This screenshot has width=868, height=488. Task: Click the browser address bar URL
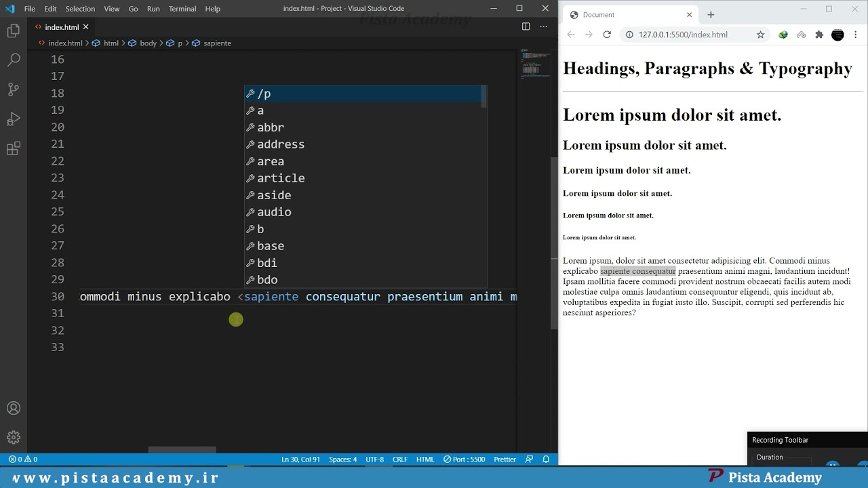[x=683, y=35]
